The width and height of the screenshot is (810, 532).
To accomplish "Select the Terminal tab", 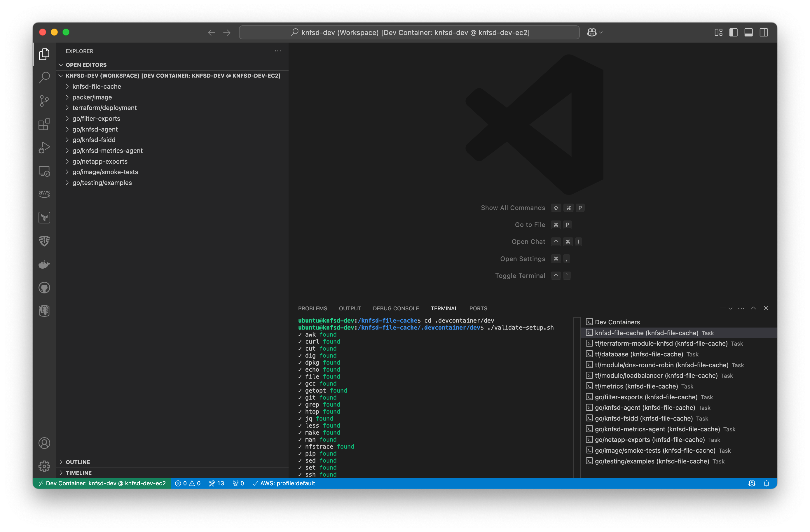I will tap(444, 309).
